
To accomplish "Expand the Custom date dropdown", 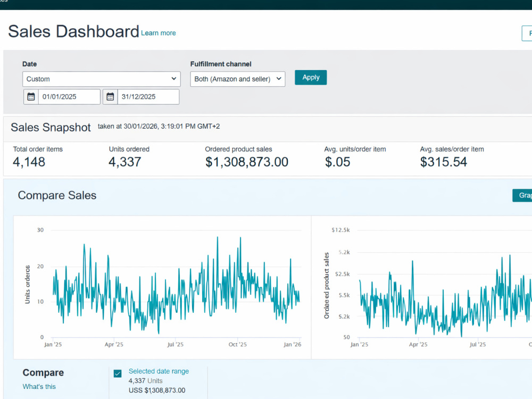I will [x=102, y=79].
